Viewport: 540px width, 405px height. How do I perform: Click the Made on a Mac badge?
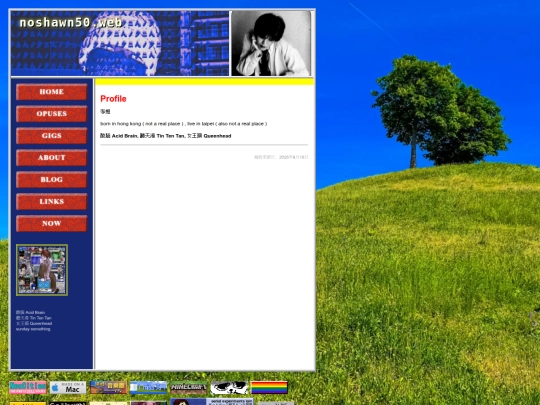(68, 388)
